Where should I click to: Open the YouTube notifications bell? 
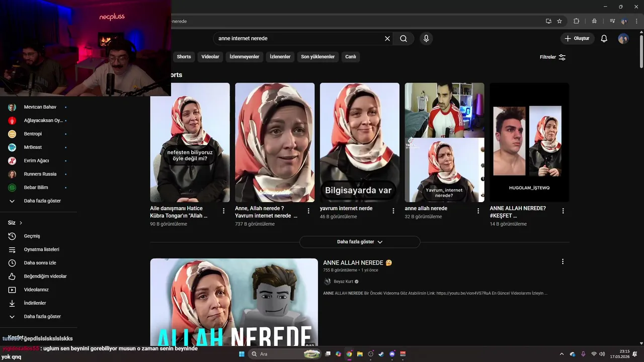click(x=604, y=38)
